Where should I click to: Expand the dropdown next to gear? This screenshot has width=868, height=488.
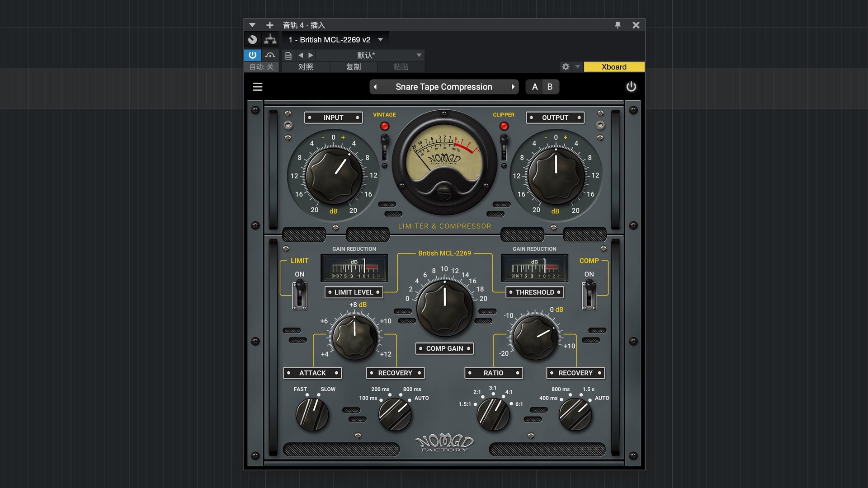coord(577,67)
